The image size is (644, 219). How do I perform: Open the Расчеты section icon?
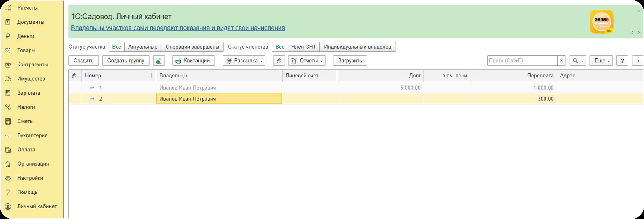(x=8, y=8)
